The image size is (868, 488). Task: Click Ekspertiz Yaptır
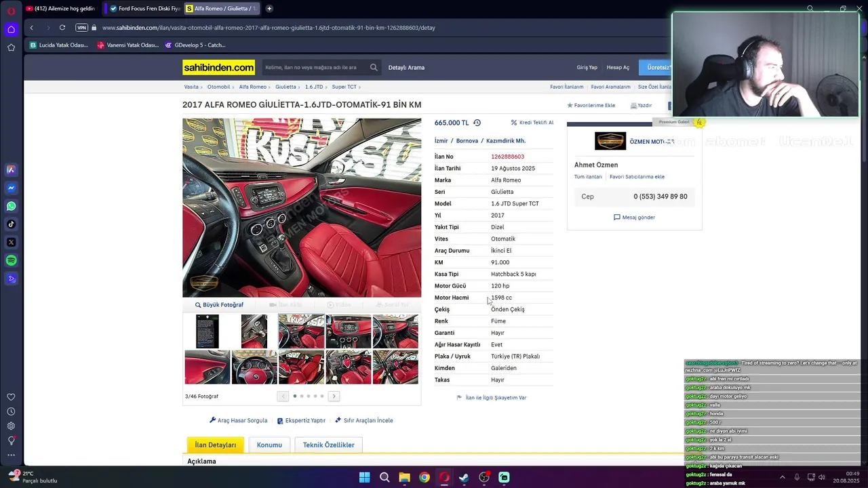coord(302,420)
